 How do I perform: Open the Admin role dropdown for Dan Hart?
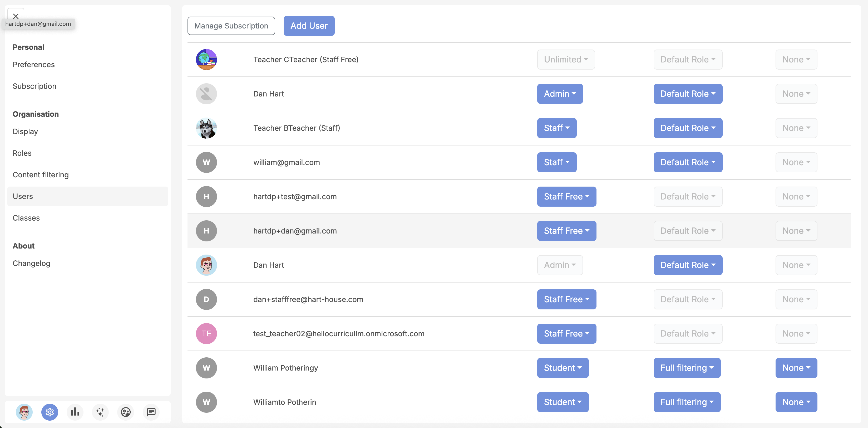point(560,94)
